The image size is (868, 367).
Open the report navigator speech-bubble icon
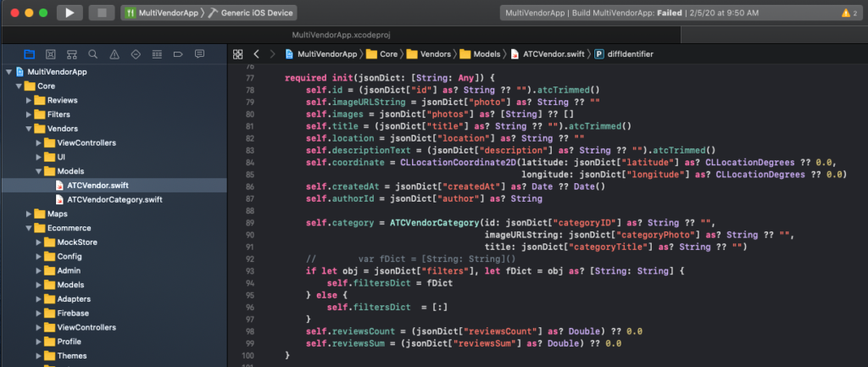click(198, 53)
